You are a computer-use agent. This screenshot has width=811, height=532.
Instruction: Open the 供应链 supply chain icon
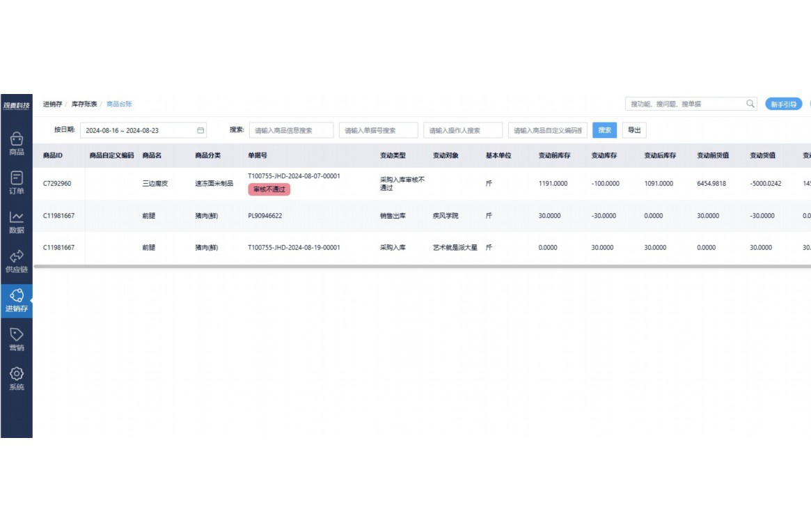(x=17, y=257)
